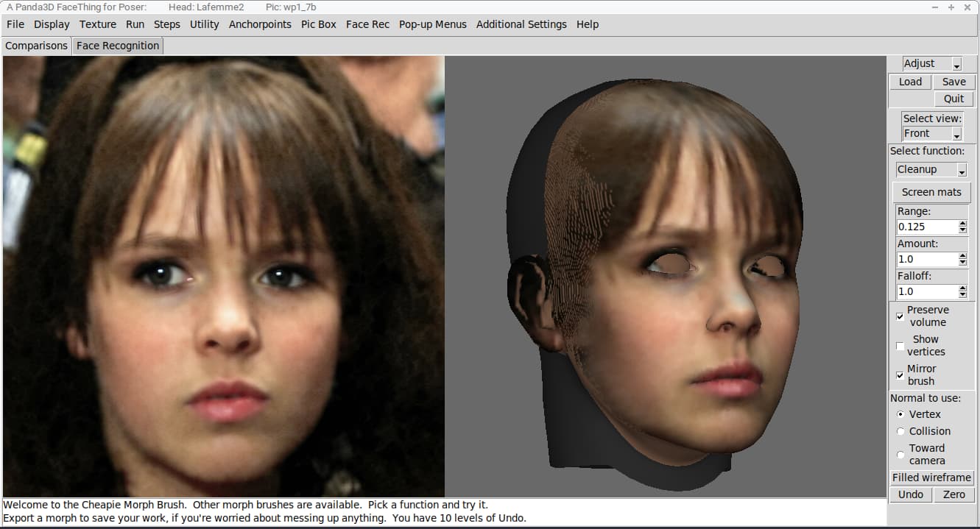Toggle Preserve volume checkbox

click(x=900, y=316)
